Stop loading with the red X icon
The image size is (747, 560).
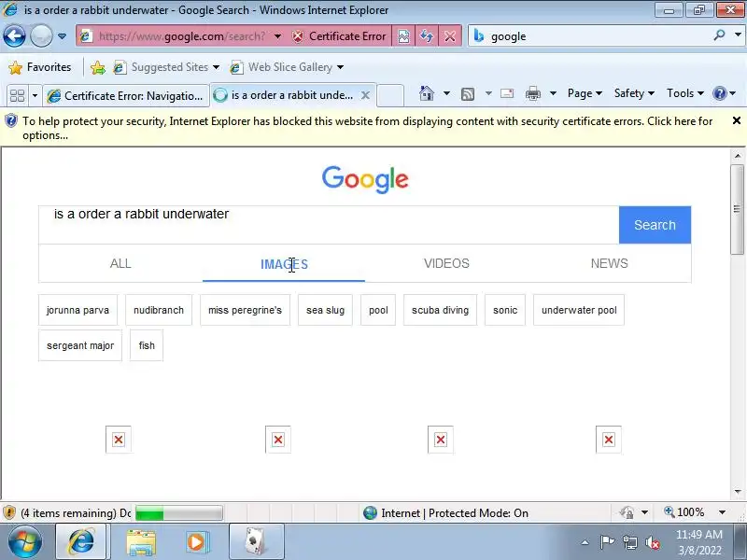pyautogui.click(x=450, y=36)
